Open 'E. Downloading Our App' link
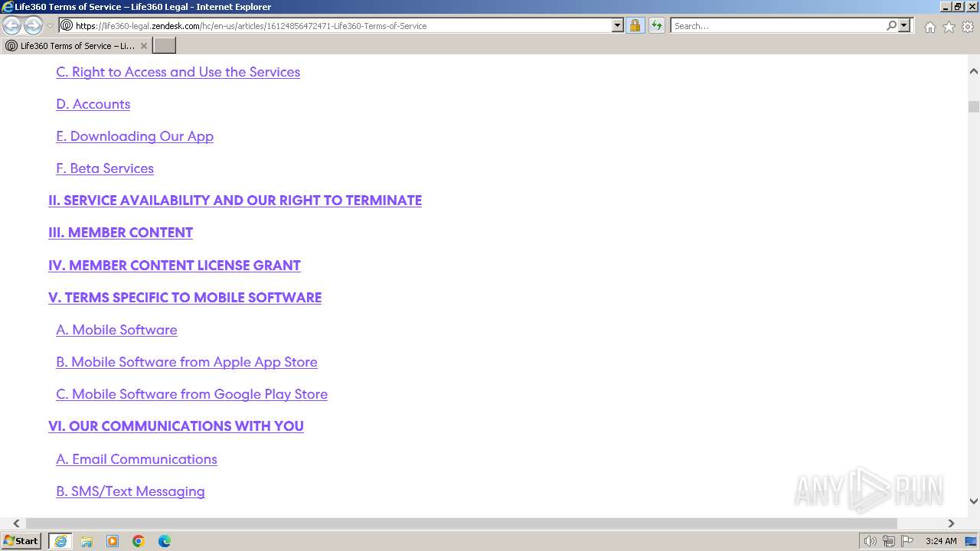 click(x=135, y=136)
